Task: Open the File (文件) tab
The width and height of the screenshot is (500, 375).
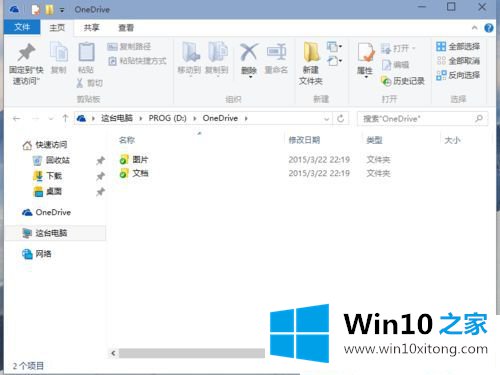Action: pyautogui.click(x=22, y=27)
